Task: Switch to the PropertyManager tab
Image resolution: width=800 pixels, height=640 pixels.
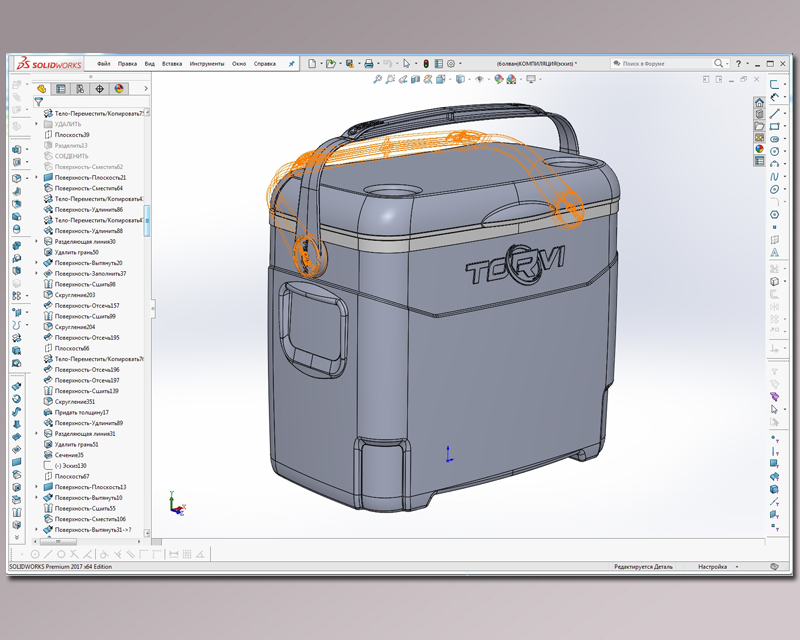Action: (61, 88)
